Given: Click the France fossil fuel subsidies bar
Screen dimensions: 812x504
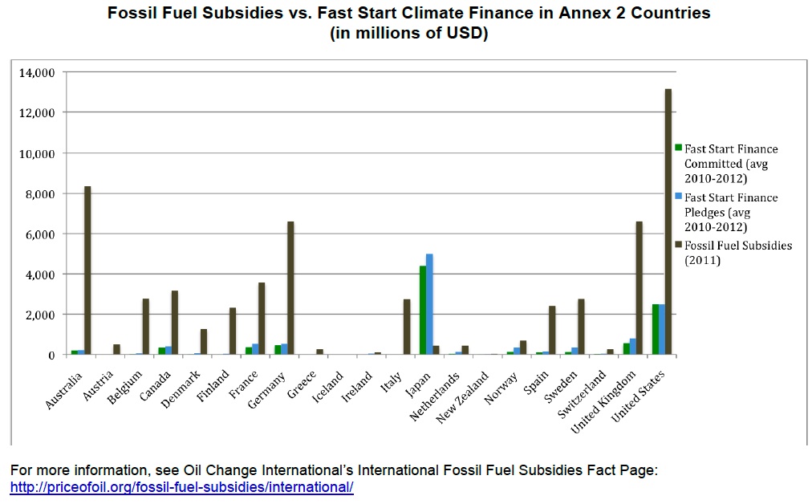Looking at the screenshot, I should coord(262,319).
